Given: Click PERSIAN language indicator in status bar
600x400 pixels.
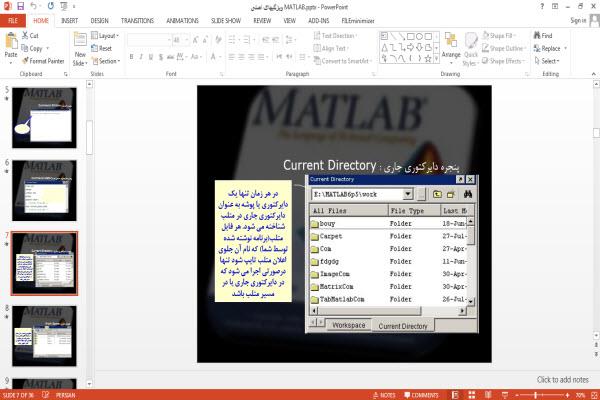Looking at the screenshot, I should [x=65, y=395].
